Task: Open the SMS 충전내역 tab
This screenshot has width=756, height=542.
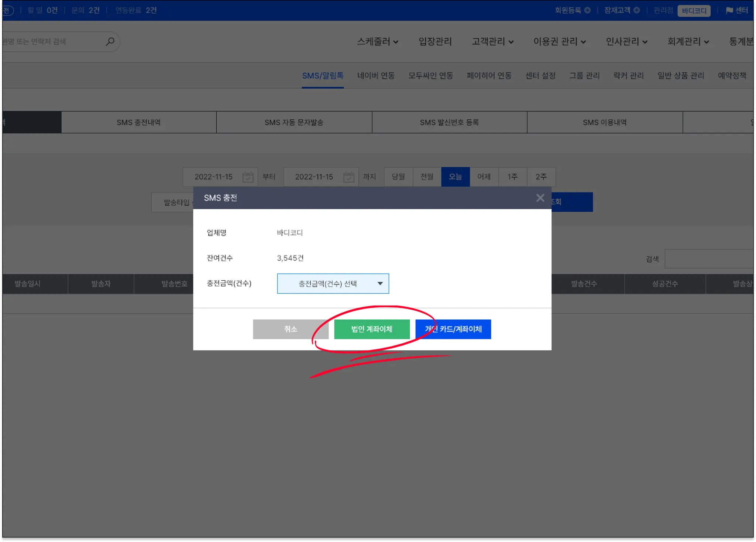Action: pos(138,122)
